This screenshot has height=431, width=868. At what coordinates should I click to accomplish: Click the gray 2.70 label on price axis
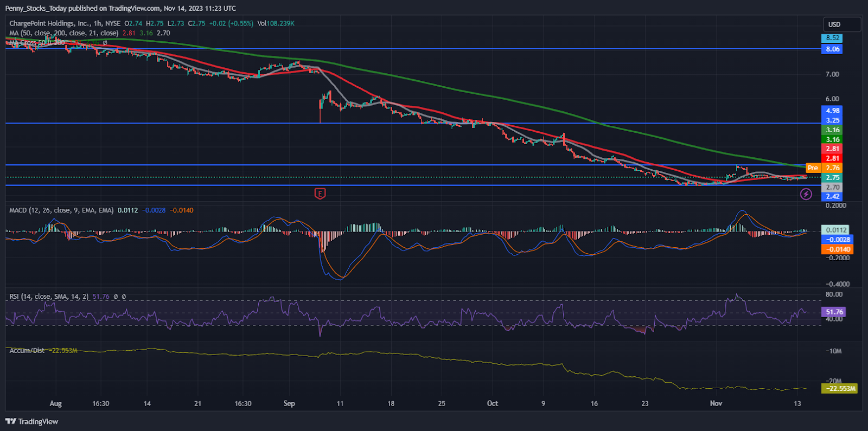point(832,187)
